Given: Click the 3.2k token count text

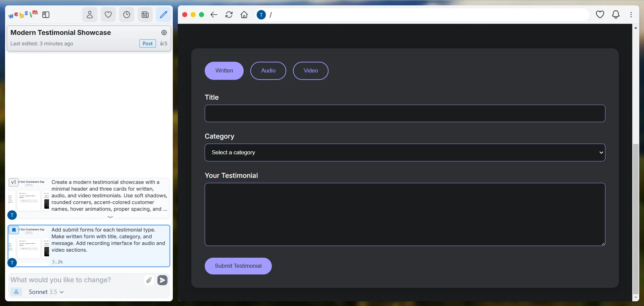Looking at the screenshot, I should click(57, 262).
